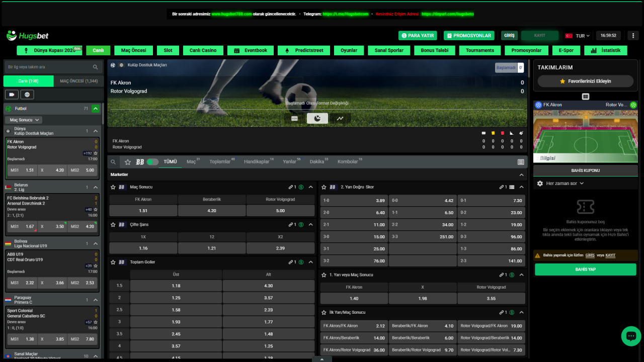Screen dimensions: 644x362
Task: Click the search magnifier in league search box
Action: coord(96,67)
